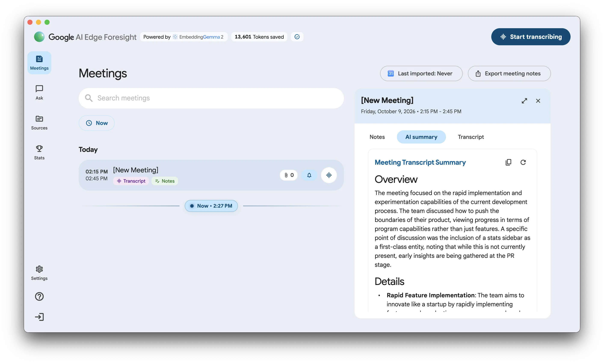Screen dimensions: 604x364
Task: Click the sync status checkmark icon
Action: (x=297, y=37)
